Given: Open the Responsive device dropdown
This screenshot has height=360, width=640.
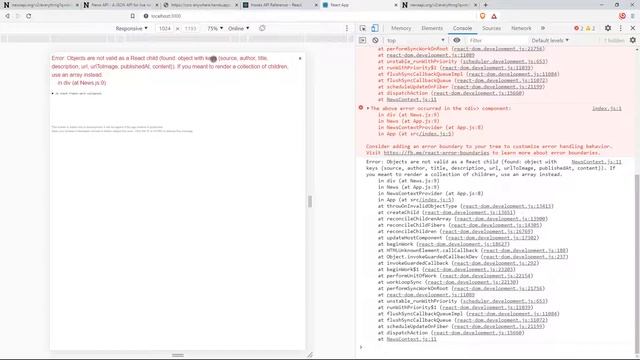Looking at the screenshot, I should pyautogui.click(x=131, y=29).
